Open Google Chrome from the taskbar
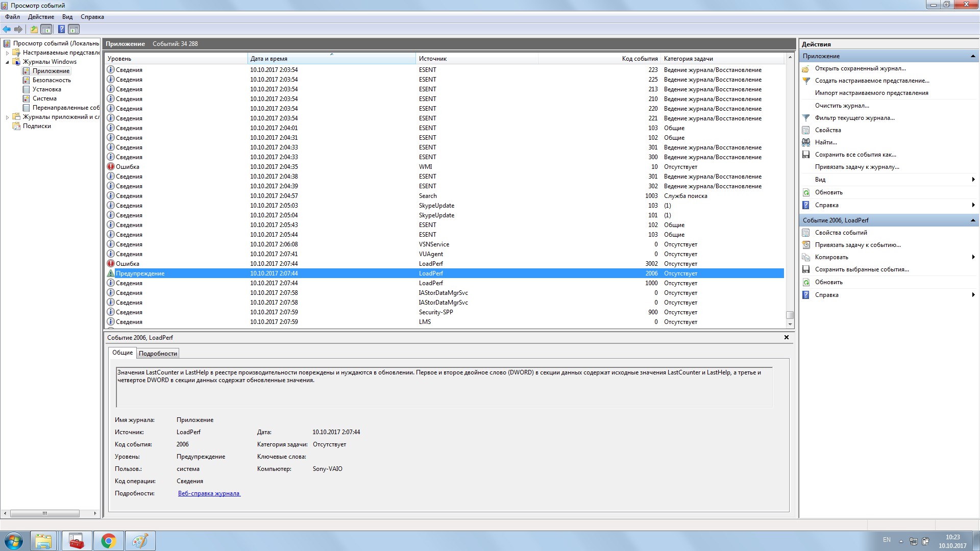This screenshot has width=980, height=551. pos(108,541)
